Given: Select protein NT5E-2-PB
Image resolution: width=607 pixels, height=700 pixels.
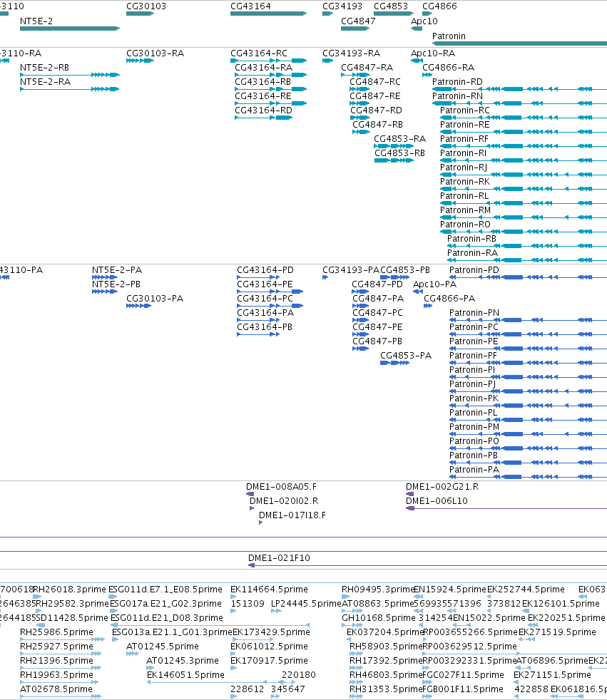Looking at the screenshot, I should click(116, 284).
